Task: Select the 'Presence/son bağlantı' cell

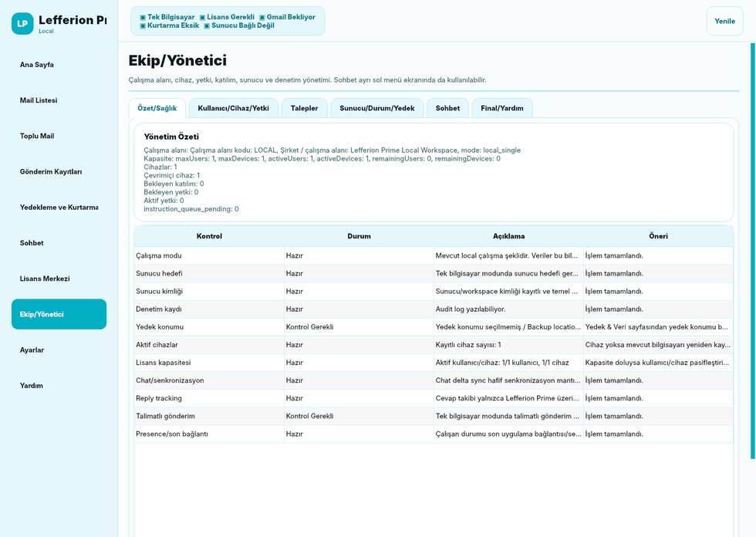Action: click(x=209, y=434)
